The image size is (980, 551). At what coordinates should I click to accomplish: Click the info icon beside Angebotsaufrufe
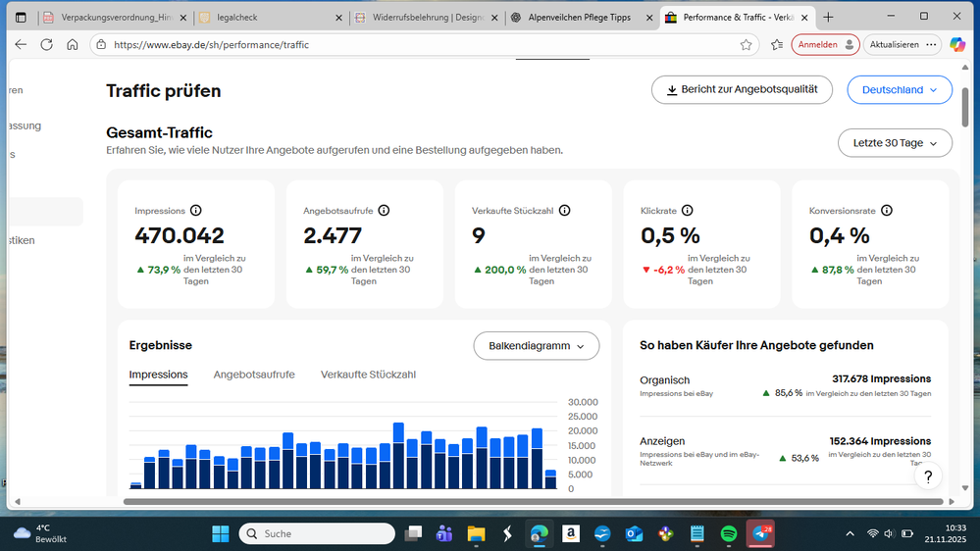[x=384, y=211]
